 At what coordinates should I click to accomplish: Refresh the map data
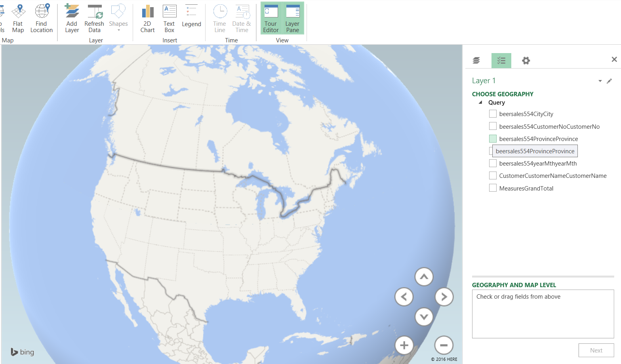(x=94, y=18)
